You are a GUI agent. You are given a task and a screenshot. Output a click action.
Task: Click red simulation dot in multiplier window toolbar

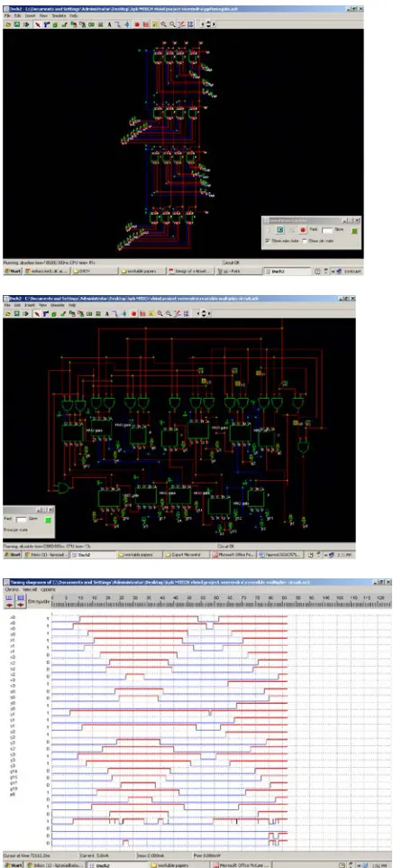point(133,313)
